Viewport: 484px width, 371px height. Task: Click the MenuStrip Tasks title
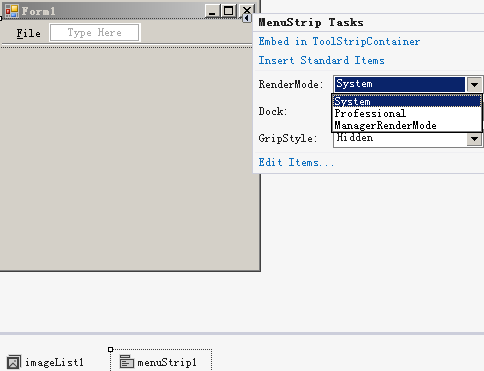[311, 23]
